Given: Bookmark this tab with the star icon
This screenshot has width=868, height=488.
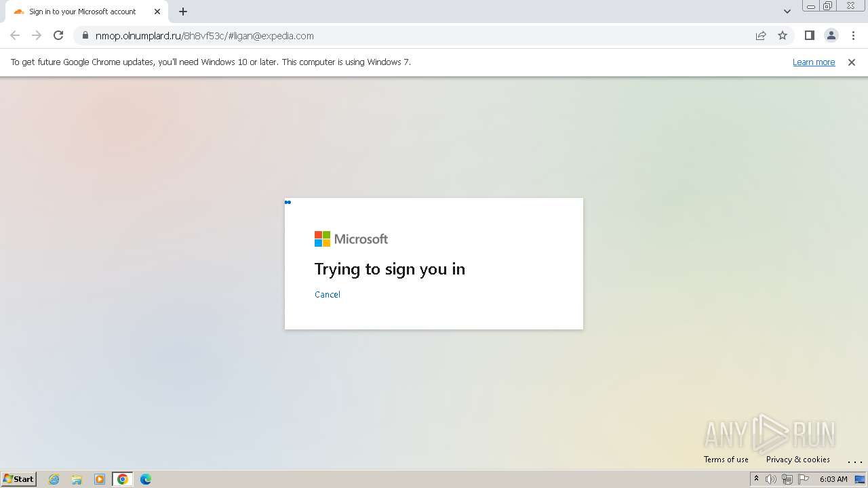Looking at the screenshot, I should 783,35.
